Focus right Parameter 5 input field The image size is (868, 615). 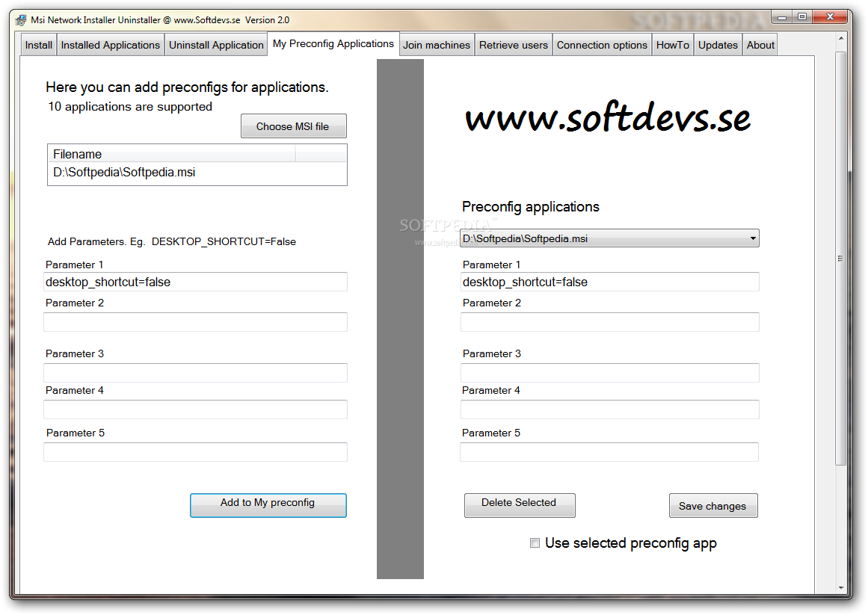point(609,452)
